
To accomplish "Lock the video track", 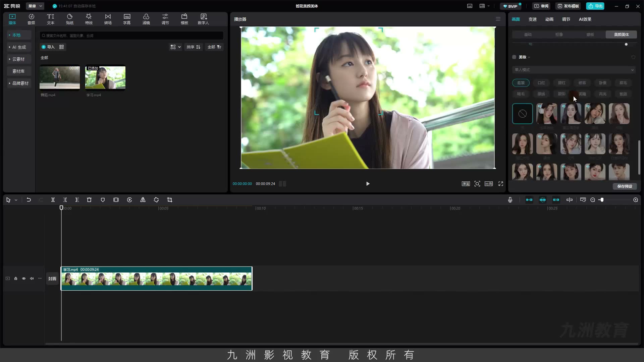I will point(16,279).
